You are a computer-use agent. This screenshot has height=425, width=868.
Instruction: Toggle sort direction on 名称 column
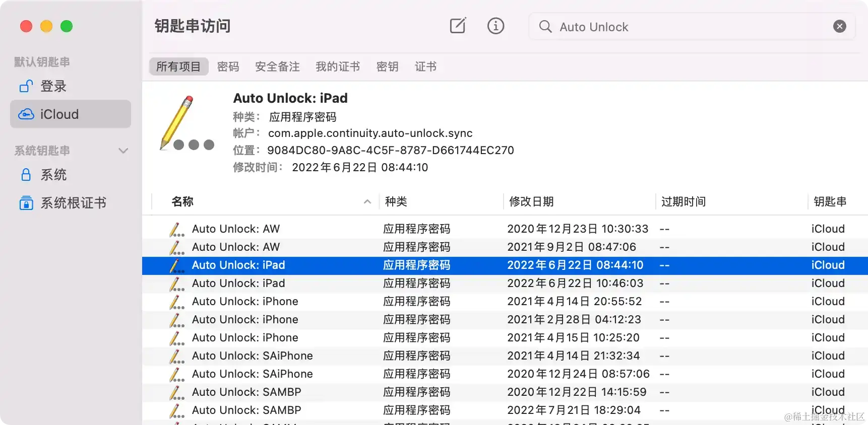[367, 201]
